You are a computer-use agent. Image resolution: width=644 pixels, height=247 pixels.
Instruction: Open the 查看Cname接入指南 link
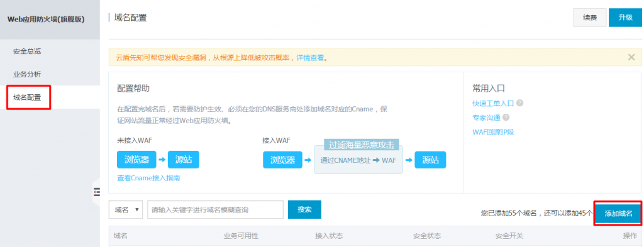coord(148,178)
